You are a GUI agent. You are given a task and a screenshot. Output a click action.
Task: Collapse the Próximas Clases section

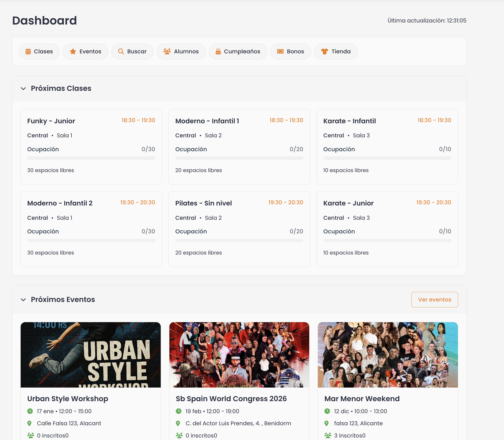[23, 89]
